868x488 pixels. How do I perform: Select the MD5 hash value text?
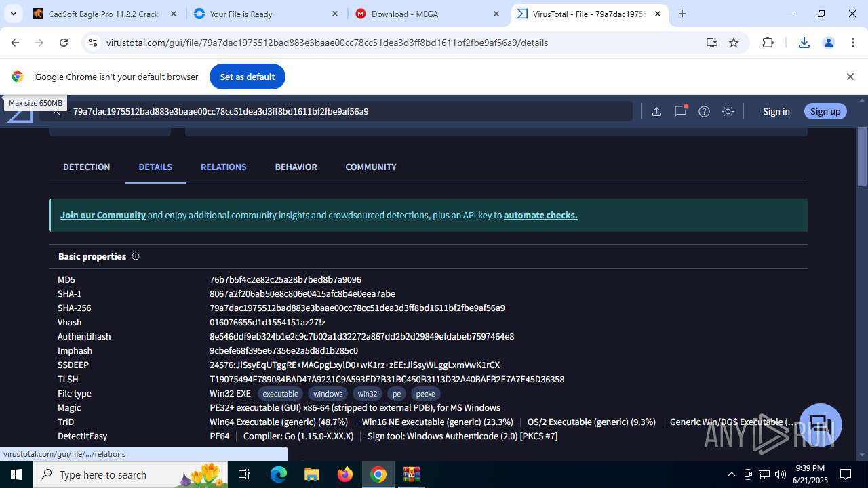[285, 279]
